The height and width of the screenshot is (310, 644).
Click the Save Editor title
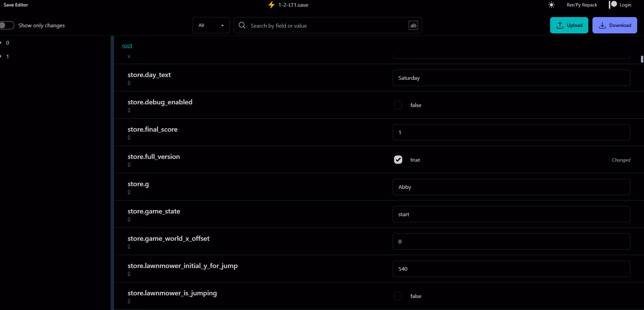(16, 5)
